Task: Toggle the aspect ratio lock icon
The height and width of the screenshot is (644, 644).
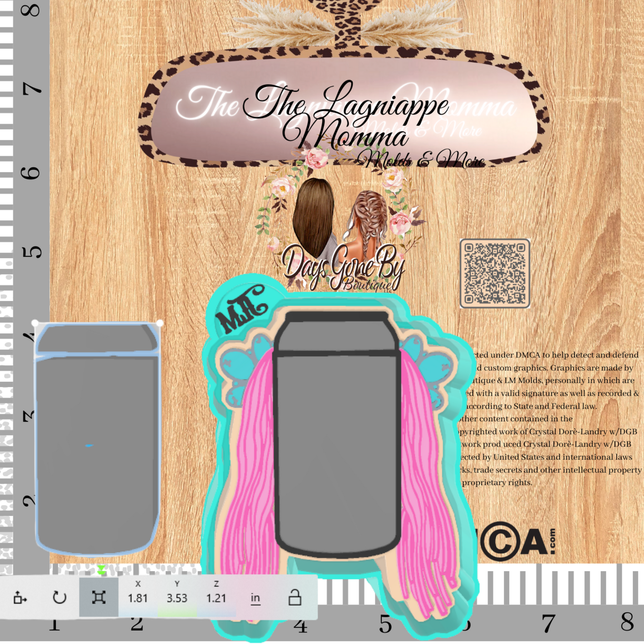Action: tap(295, 597)
